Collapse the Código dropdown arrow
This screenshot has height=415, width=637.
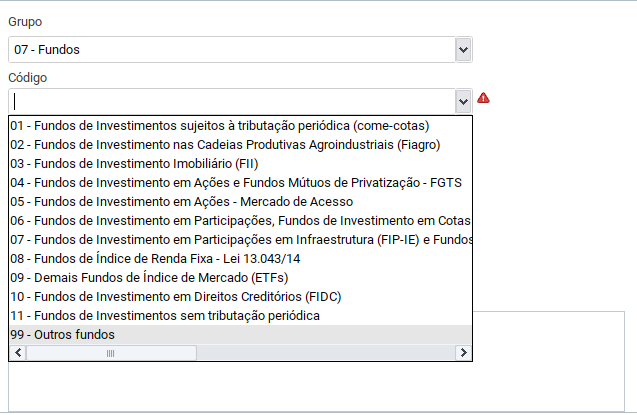point(462,100)
